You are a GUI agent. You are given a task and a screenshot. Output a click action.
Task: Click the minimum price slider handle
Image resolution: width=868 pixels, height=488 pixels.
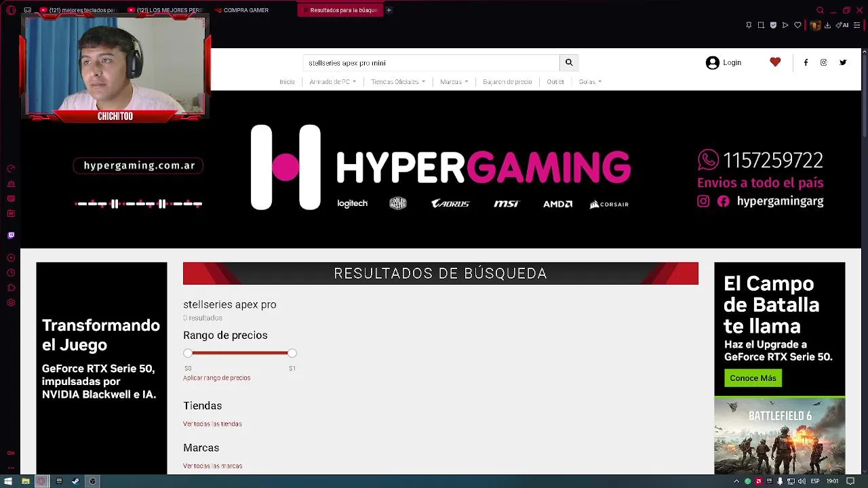tap(188, 353)
